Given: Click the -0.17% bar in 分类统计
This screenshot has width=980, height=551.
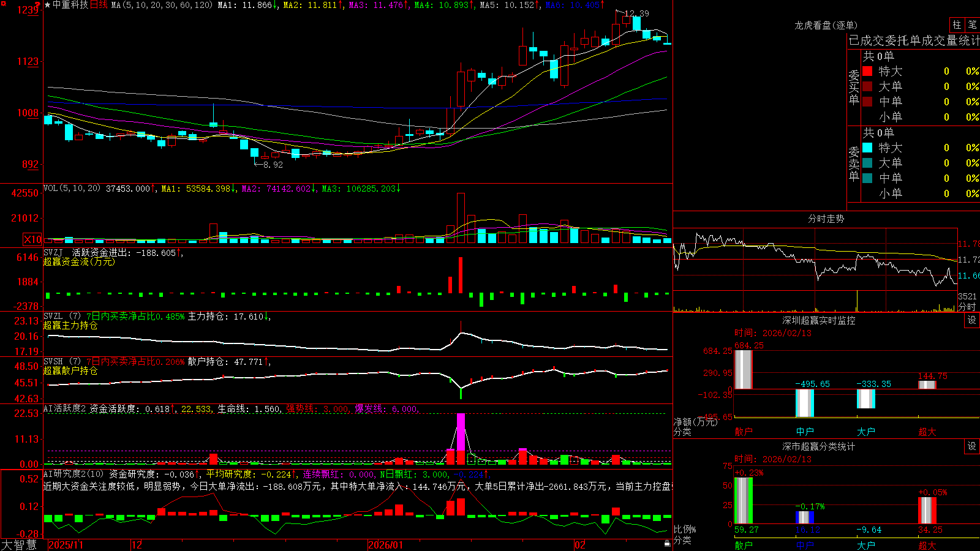Looking at the screenshot, I should coord(805,517).
